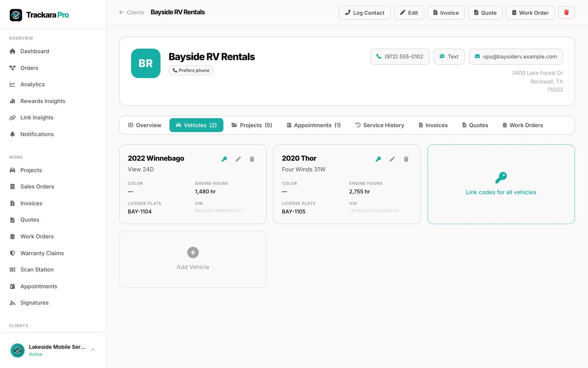Switch to the Overview tab
The width and height of the screenshot is (588, 368).
click(x=144, y=125)
